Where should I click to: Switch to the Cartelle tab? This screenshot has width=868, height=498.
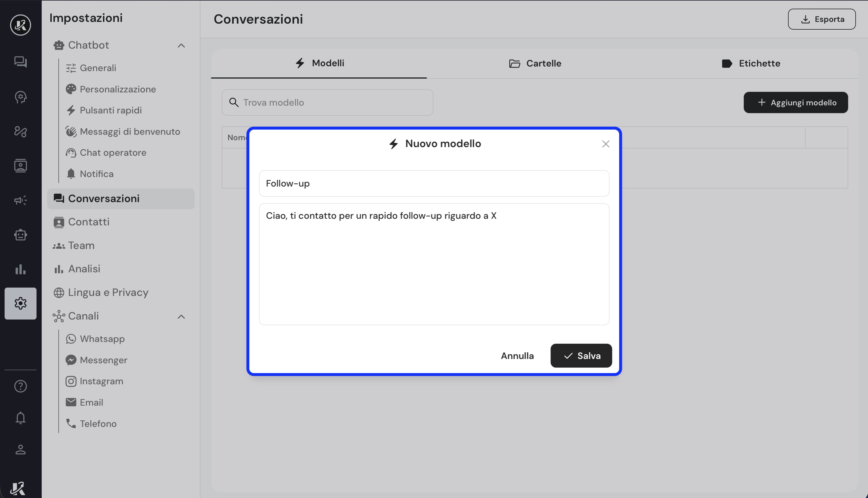(x=535, y=63)
